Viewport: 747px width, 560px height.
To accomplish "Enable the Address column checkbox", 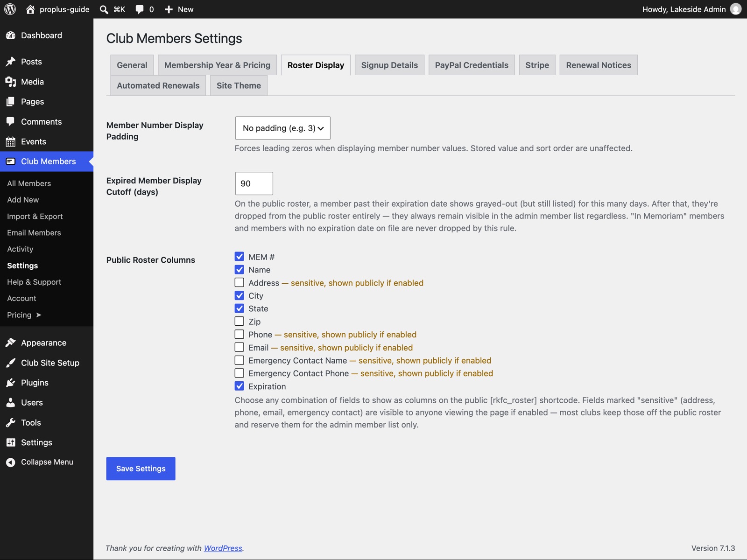I will click(x=240, y=282).
